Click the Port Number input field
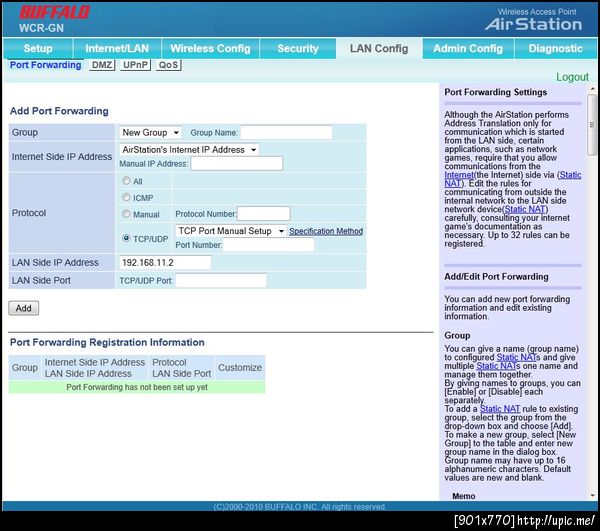The image size is (600, 531). point(268,245)
